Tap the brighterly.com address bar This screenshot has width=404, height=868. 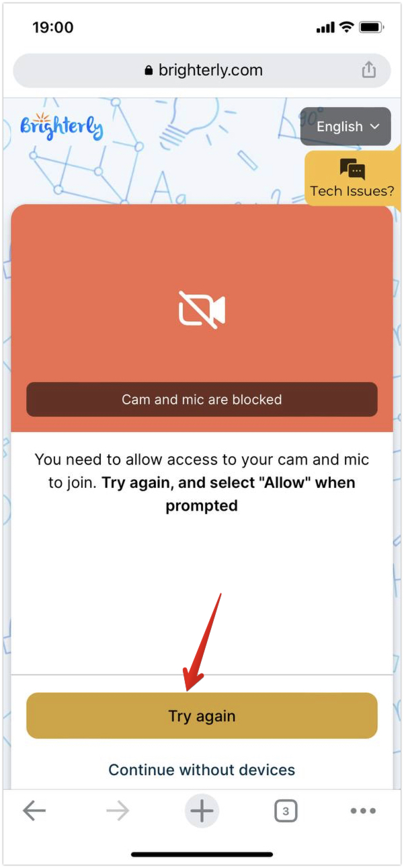(202, 70)
